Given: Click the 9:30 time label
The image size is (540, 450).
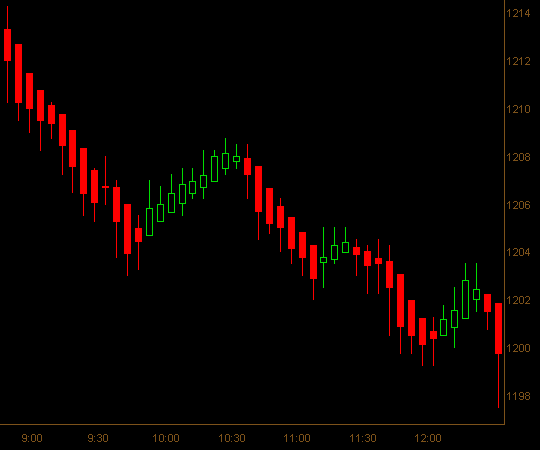Looking at the screenshot, I should (98, 438).
